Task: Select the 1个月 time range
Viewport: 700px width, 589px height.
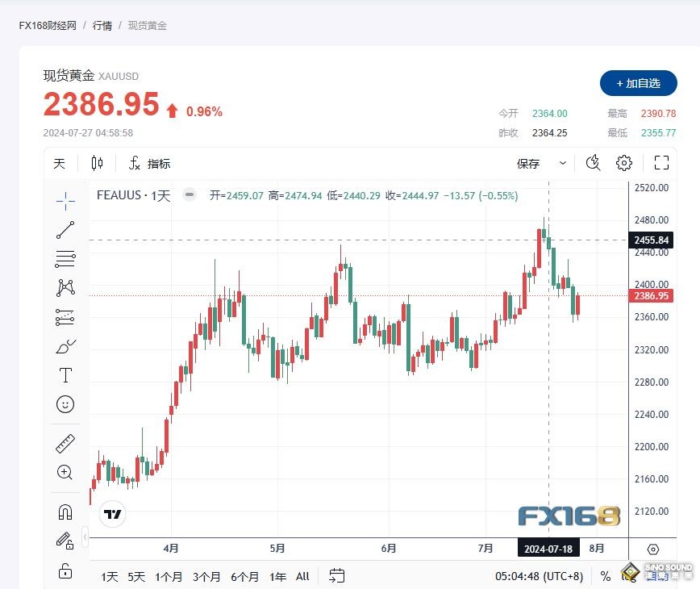Action: (x=169, y=577)
